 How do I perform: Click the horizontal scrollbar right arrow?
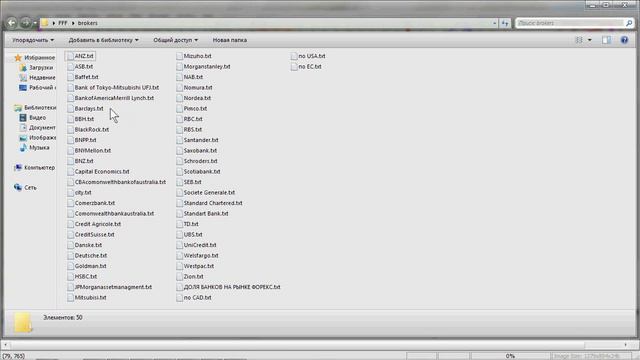625,345
